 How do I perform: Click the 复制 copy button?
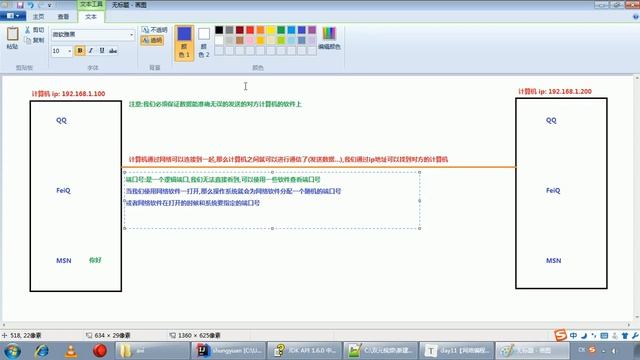pyautogui.click(x=34, y=40)
